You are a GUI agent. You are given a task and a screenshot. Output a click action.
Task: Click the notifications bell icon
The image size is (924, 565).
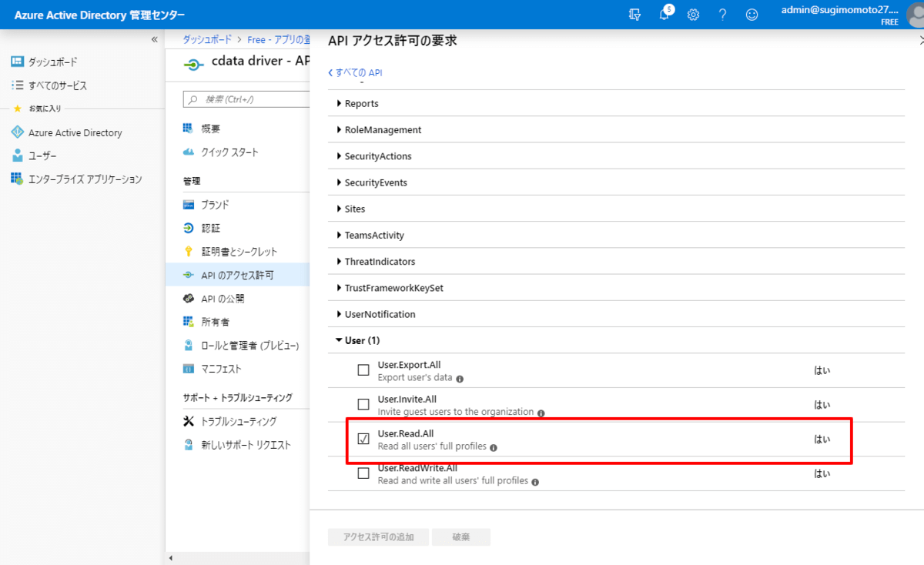click(x=664, y=14)
